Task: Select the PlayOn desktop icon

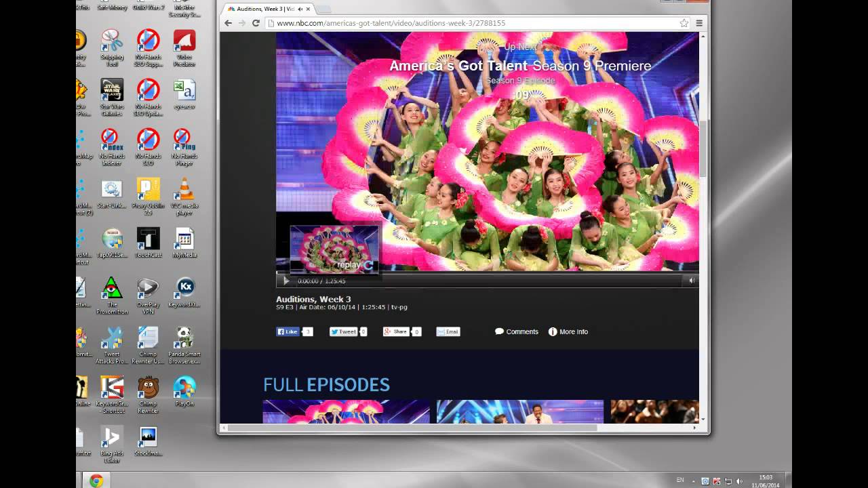Action: [x=184, y=391]
